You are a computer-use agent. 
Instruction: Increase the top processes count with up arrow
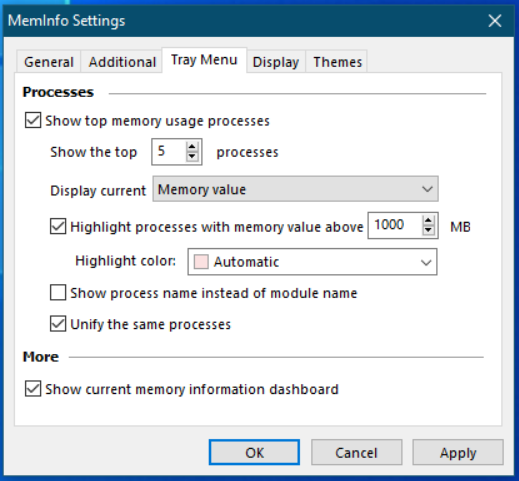coord(192,147)
